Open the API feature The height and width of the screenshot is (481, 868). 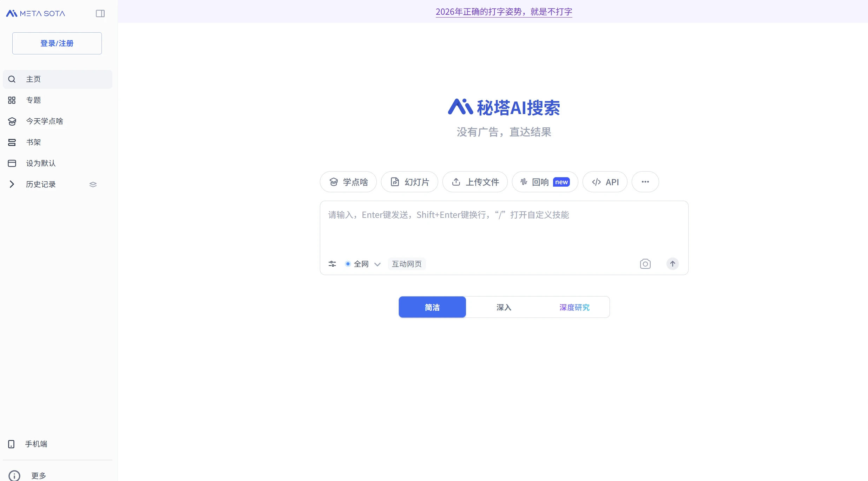605,182
